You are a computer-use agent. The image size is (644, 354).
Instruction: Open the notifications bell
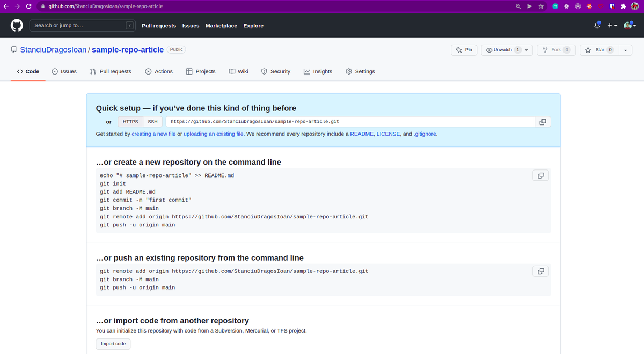[596, 25]
